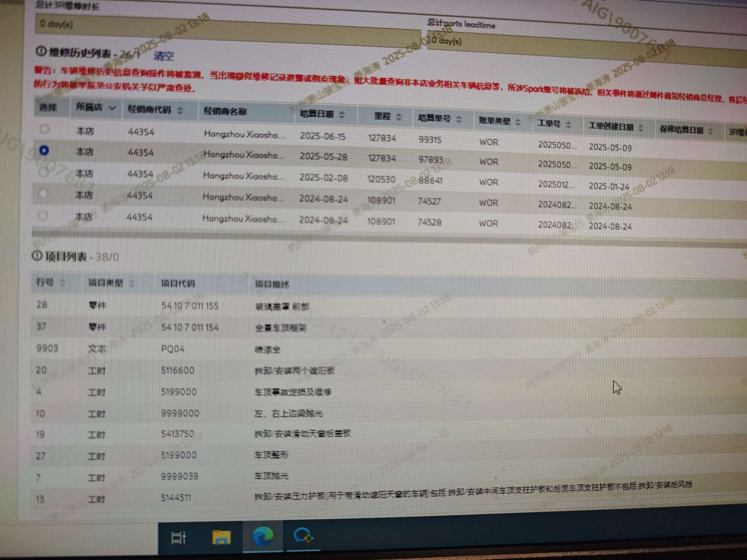
Task: Open Task View from the taskbar
Action: coord(179,538)
